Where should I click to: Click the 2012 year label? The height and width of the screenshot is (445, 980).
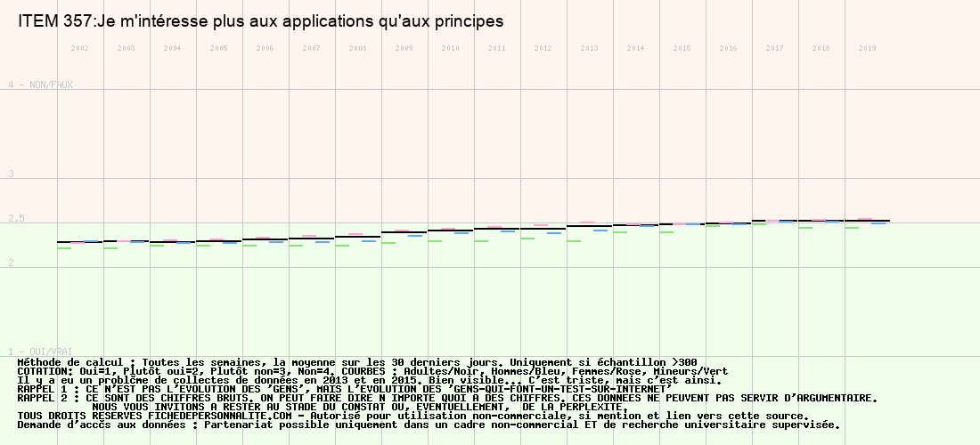[543, 48]
